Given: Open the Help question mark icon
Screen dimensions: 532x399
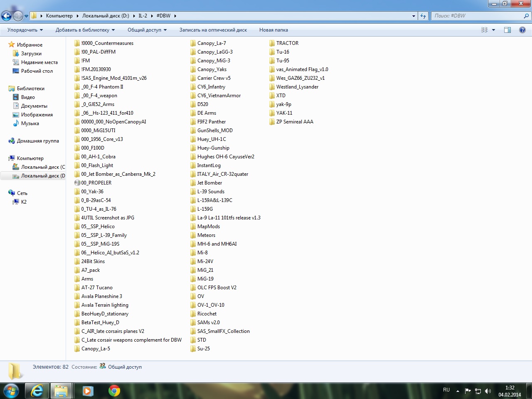Looking at the screenshot, I should [x=522, y=30].
